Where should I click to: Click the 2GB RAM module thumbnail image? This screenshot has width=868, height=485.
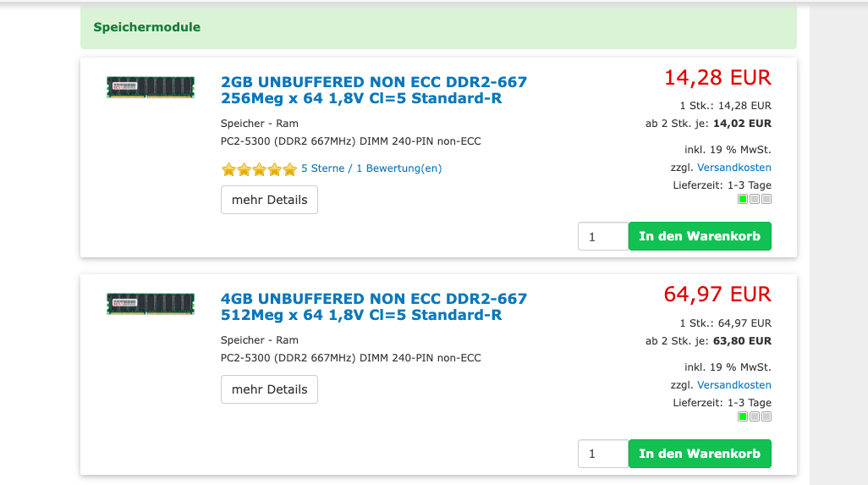(151, 87)
